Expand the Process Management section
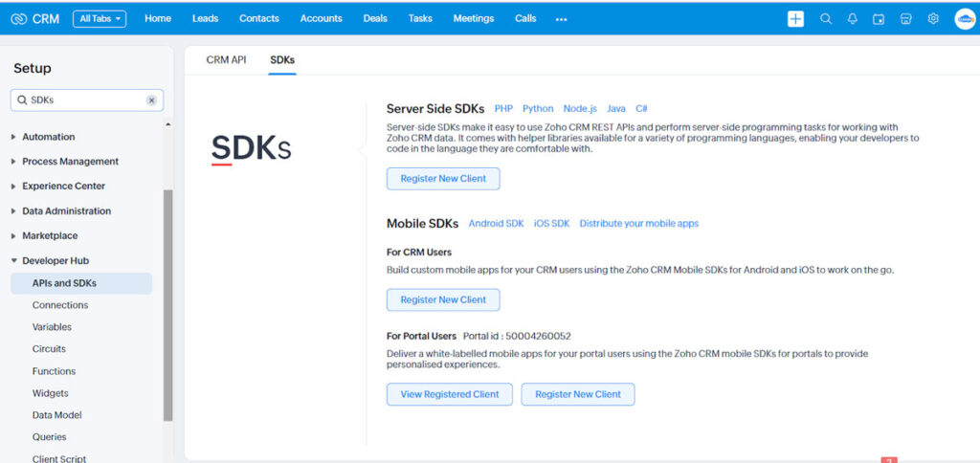This screenshot has width=980, height=463. point(65,162)
